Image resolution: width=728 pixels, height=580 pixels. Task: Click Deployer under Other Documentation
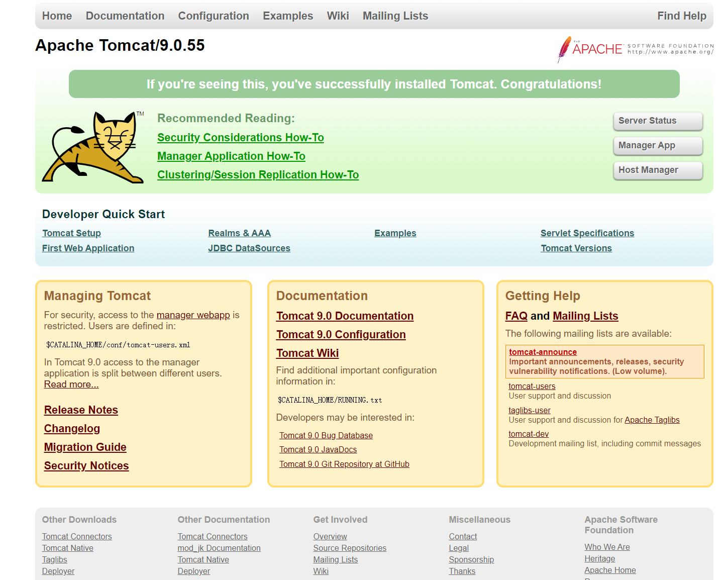point(194,571)
